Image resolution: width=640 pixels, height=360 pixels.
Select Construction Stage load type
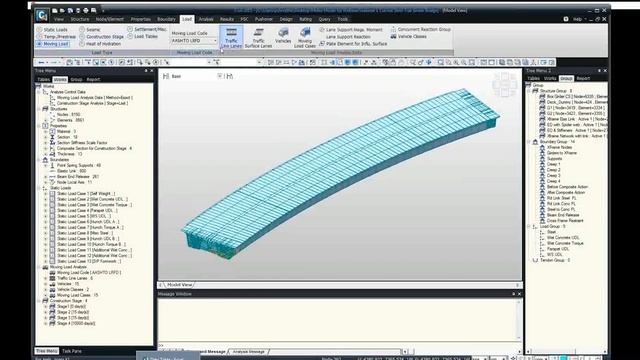(x=101, y=37)
